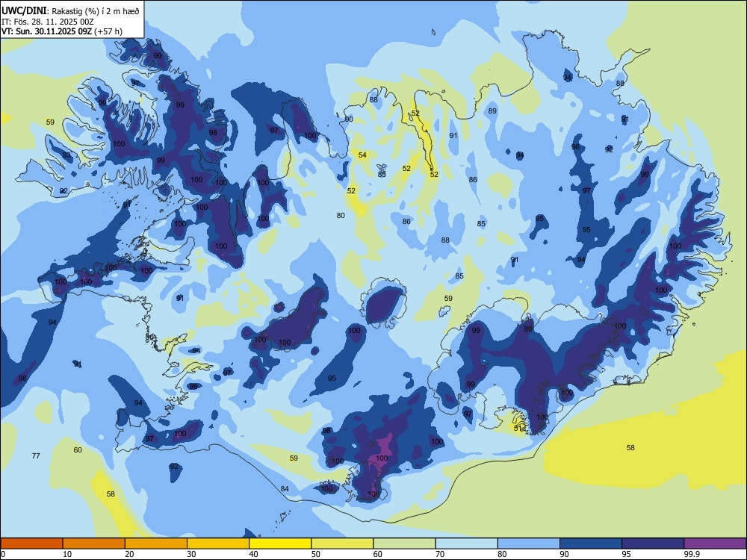Click the '30' tick label under the legend
Screen dimensions: 747x560
click(191, 554)
